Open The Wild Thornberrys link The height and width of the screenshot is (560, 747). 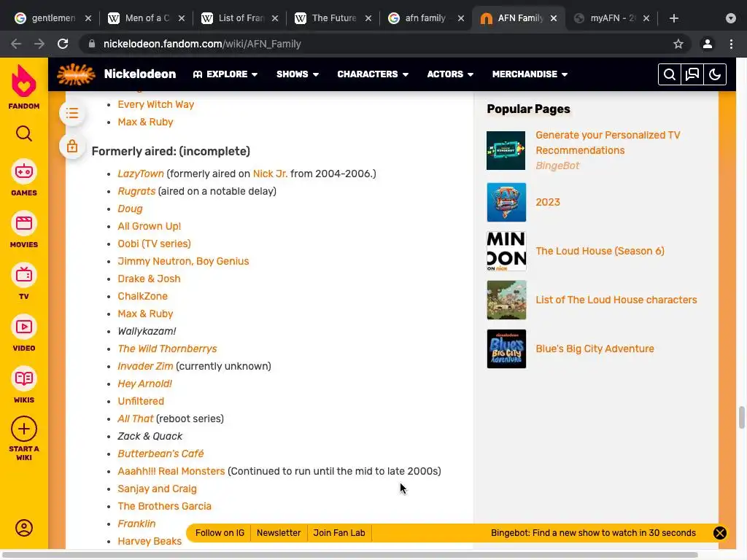[167, 349]
